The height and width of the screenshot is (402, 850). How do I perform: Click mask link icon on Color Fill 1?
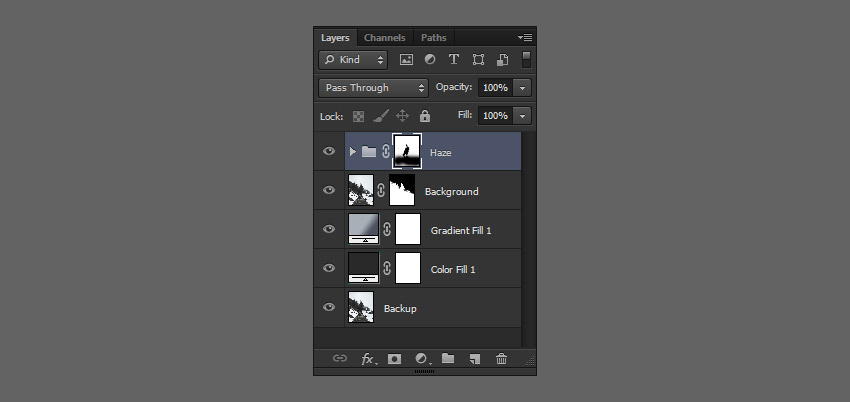pos(387,268)
